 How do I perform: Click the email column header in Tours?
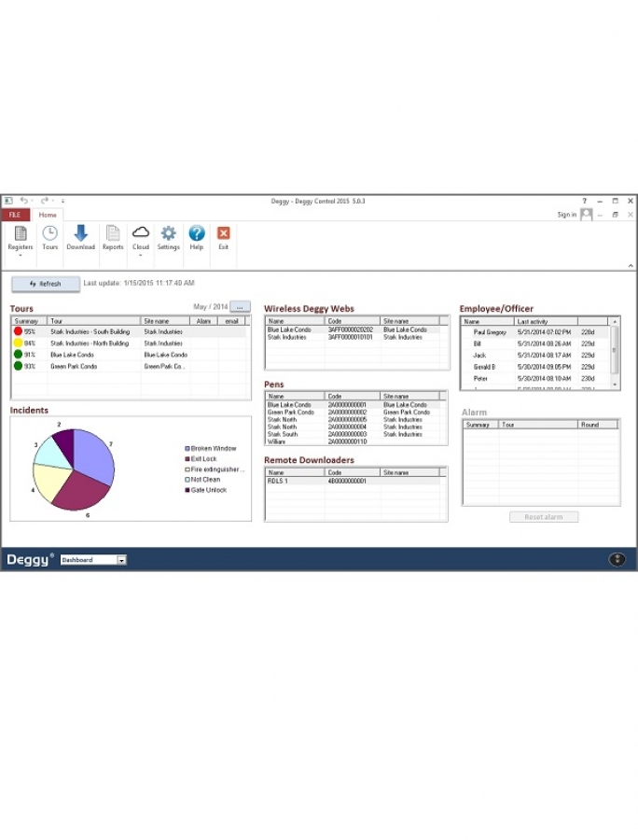[231, 321]
